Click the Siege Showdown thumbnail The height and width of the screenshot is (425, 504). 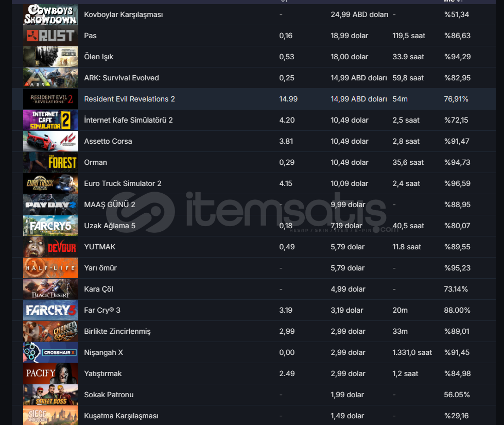coord(50,415)
